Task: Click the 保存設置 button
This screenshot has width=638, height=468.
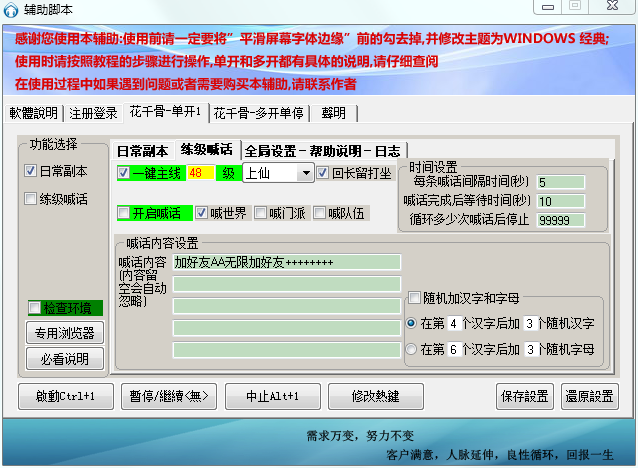Action: point(524,396)
